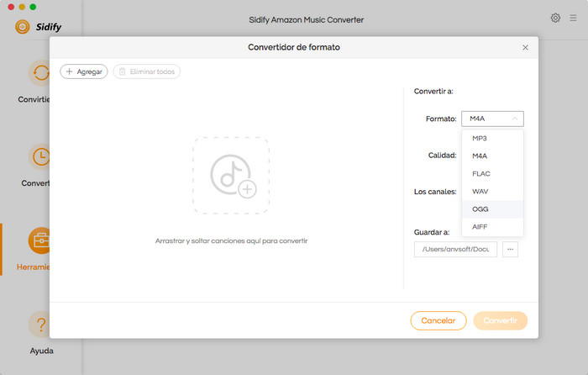The height and width of the screenshot is (375, 588).
Task: Click the Sidify logo icon
Action: (23, 27)
